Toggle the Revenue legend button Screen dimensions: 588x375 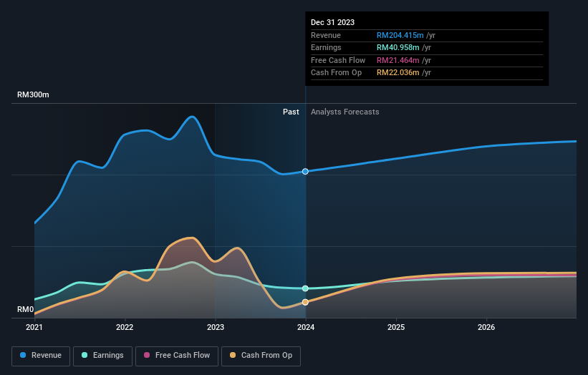(x=41, y=356)
